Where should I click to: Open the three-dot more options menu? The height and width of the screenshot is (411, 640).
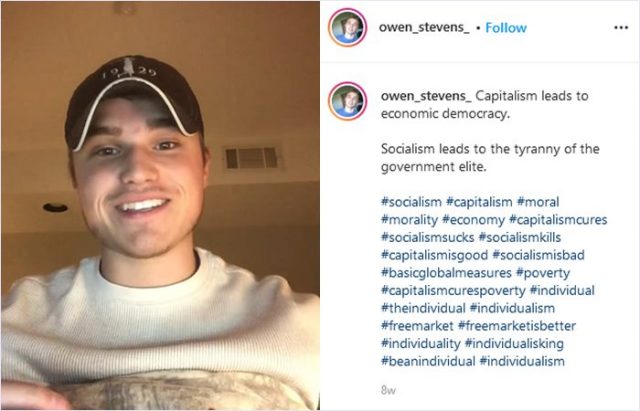tap(621, 28)
